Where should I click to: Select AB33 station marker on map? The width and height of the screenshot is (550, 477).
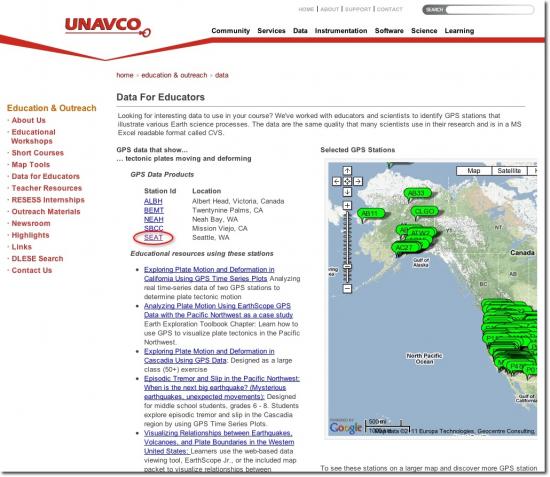417,193
